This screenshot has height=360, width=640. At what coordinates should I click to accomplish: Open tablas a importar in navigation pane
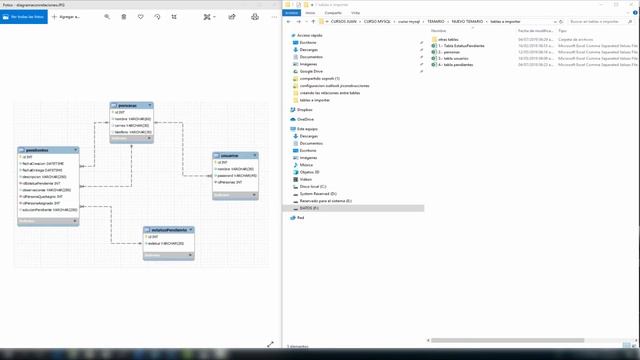coord(314,100)
